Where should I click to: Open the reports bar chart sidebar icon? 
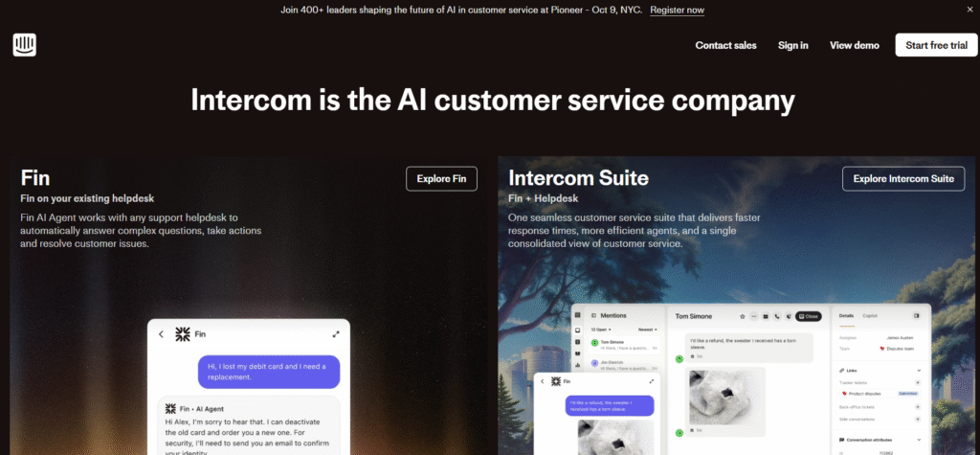(x=577, y=365)
